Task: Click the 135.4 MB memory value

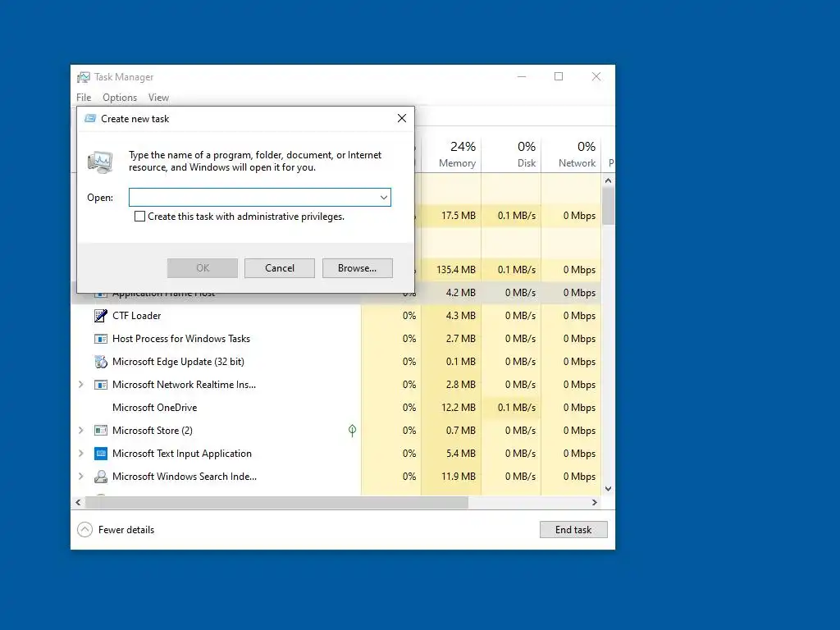Action: point(456,269)
